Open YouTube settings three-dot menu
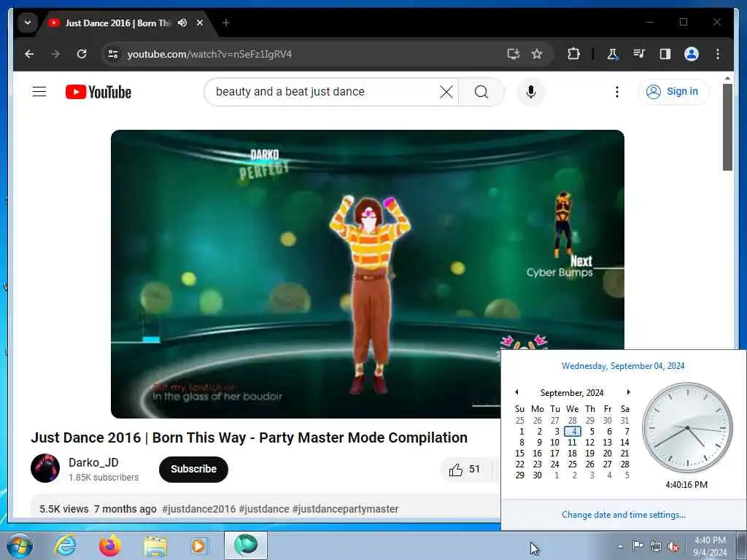The image size is (747, 560). tap(617, 91)
